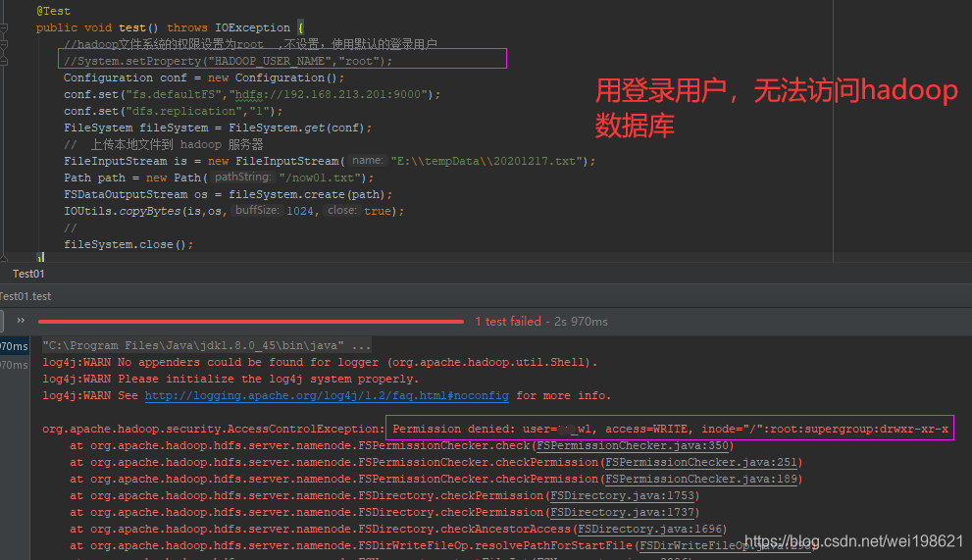The image size is (972, 560).
Task: Click the red test failure progress bar
Action: pyautogui.click(x=250, y=322)
